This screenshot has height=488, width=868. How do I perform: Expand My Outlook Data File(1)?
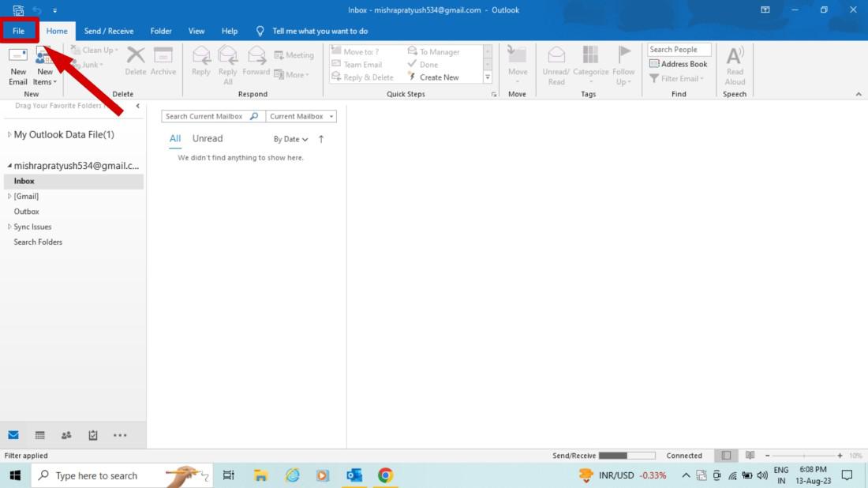click(x=9, y=134)
